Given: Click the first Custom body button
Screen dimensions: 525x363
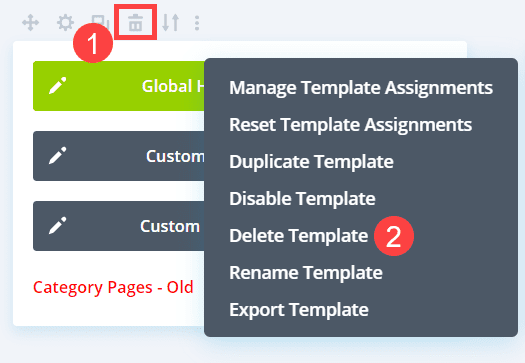Looking at the screenshot, I should 119,156.
